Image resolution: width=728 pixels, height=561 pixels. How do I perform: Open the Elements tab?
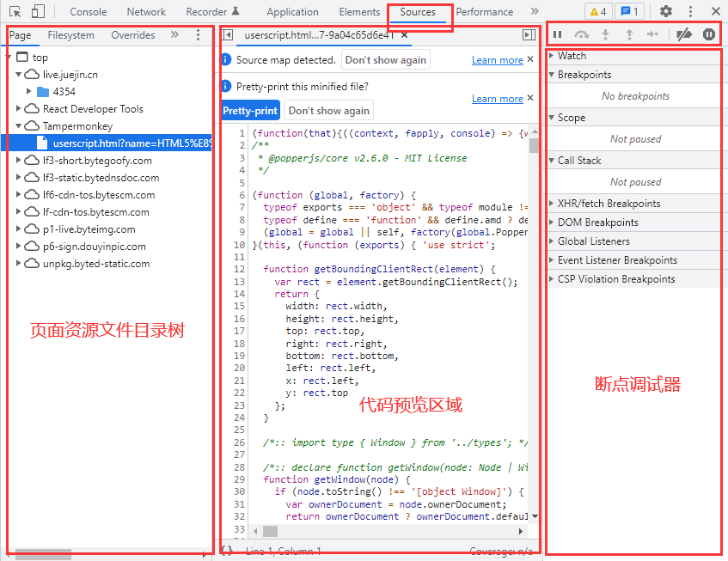[x=359, y=12]
